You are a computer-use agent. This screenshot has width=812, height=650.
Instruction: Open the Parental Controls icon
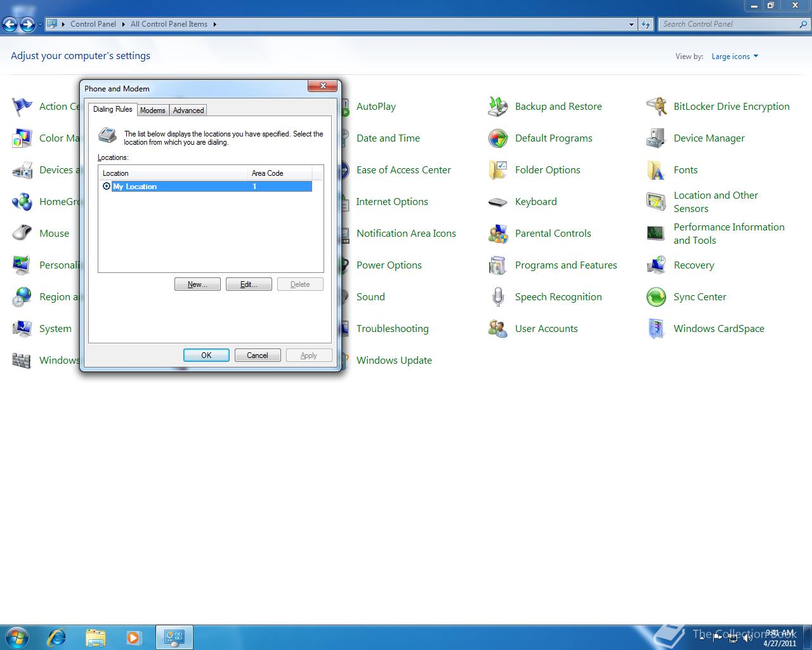(x=498, y=234)
